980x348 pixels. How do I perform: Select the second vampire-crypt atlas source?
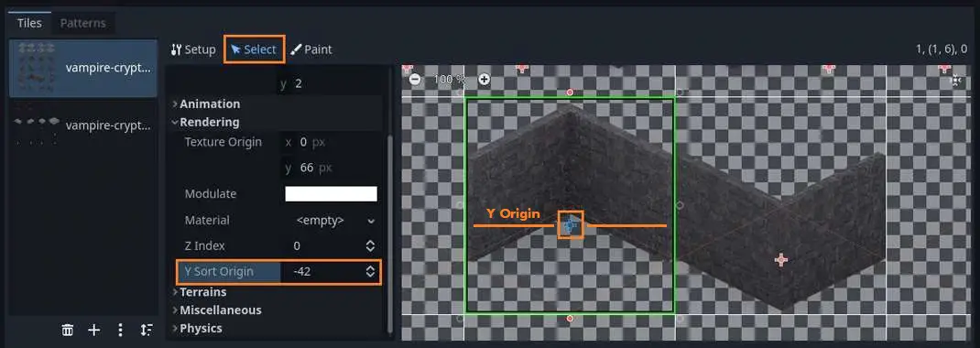tap(83, 125)
